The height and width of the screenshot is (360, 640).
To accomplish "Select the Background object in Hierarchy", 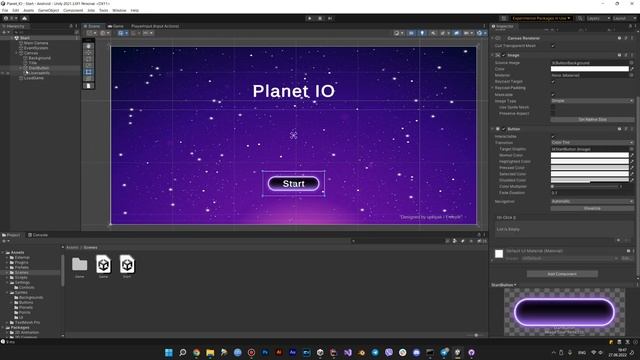I will [x=40, y=58].
